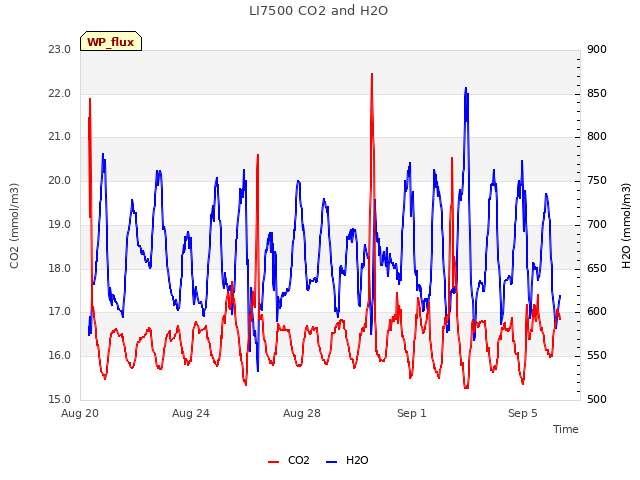This screenshot has height=480, width=640.
Task: Click the 17.0 left axis value
Action: coord(60,312)
